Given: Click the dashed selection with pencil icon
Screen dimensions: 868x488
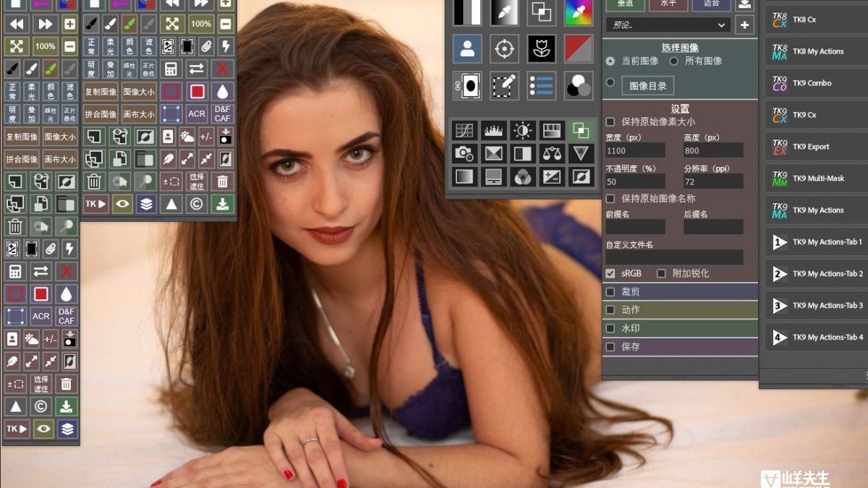Looking at the screenshot, I should 504,85.
